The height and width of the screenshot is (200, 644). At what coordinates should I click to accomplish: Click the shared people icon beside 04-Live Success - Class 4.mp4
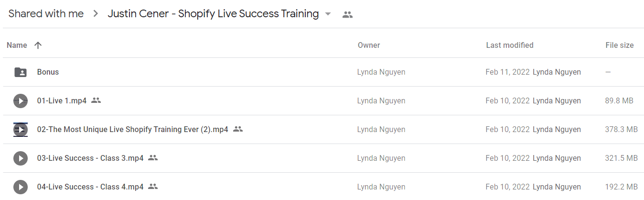tap(153, 187)
